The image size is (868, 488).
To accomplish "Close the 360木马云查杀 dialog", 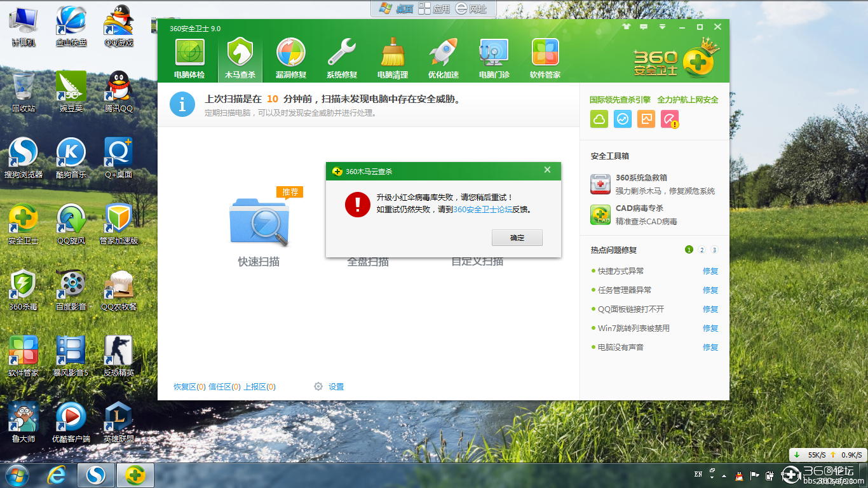I will (547, 170).
